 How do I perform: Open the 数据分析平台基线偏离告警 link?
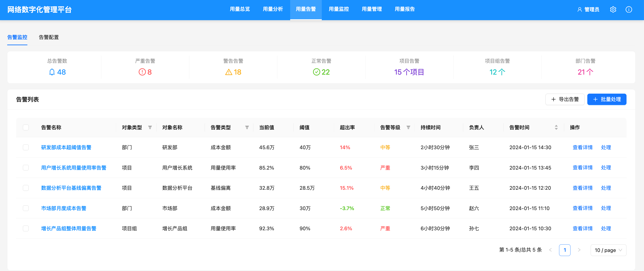pos(71,188)
